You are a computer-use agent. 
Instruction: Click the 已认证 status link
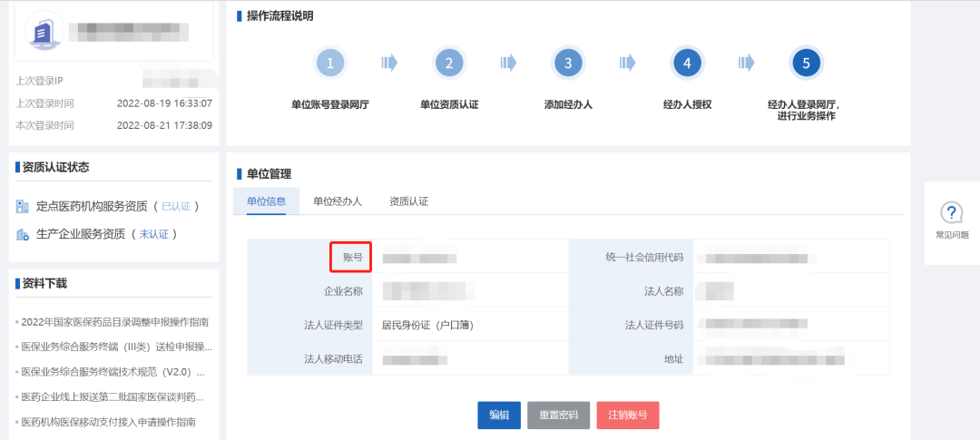[176, 207]
